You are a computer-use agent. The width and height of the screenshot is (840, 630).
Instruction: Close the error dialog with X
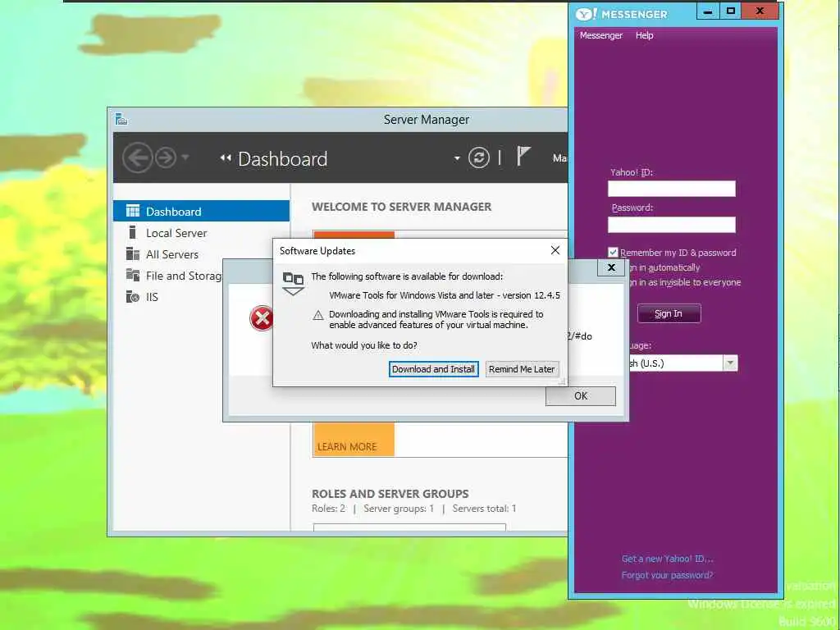(611, 267)
